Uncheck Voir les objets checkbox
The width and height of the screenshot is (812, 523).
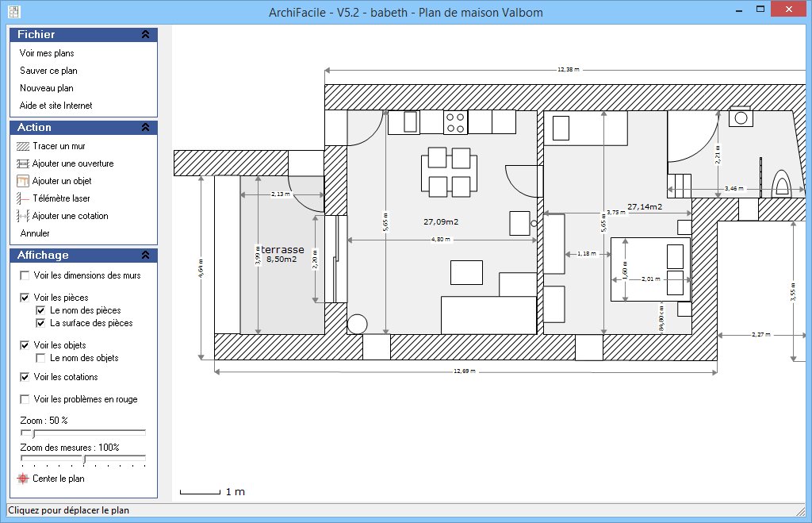point(25,345)
